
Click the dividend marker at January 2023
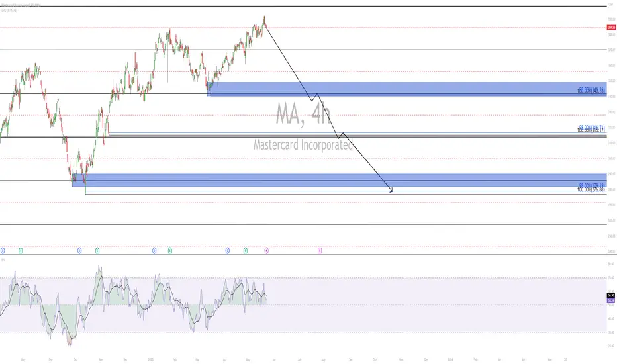(154, 250)
